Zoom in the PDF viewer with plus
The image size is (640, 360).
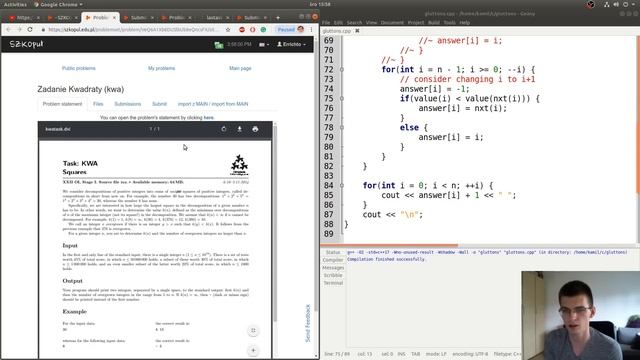point(253,350)
